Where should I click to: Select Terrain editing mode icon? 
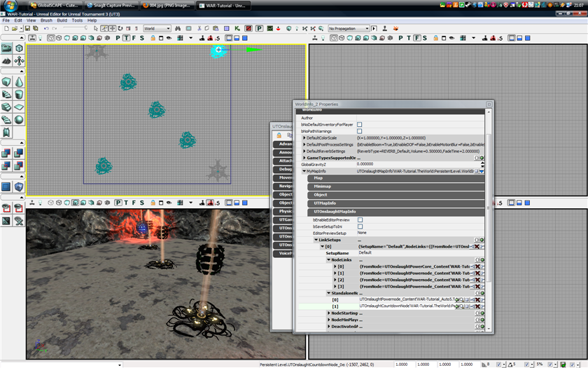point(6,60)
